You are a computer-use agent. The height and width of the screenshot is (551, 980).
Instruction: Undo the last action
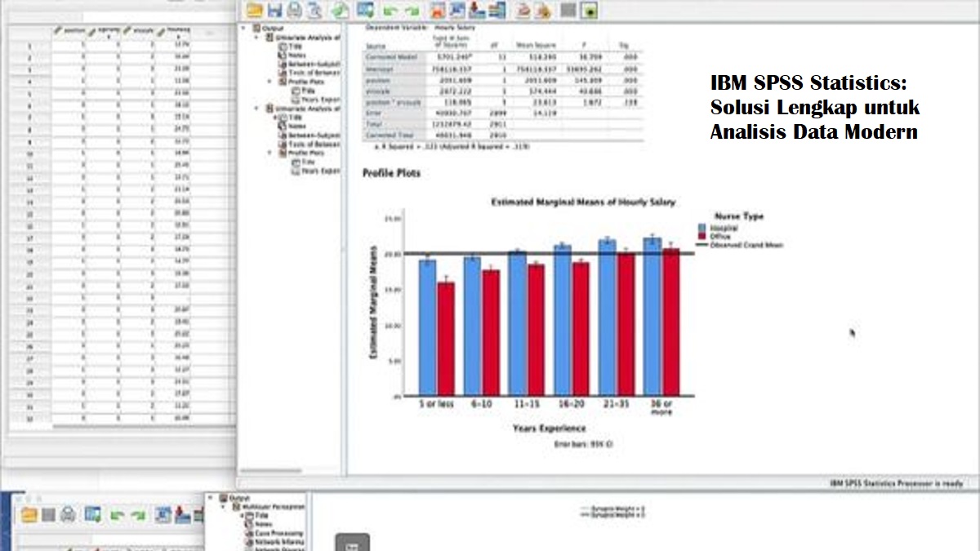click(x=392, y=11)
